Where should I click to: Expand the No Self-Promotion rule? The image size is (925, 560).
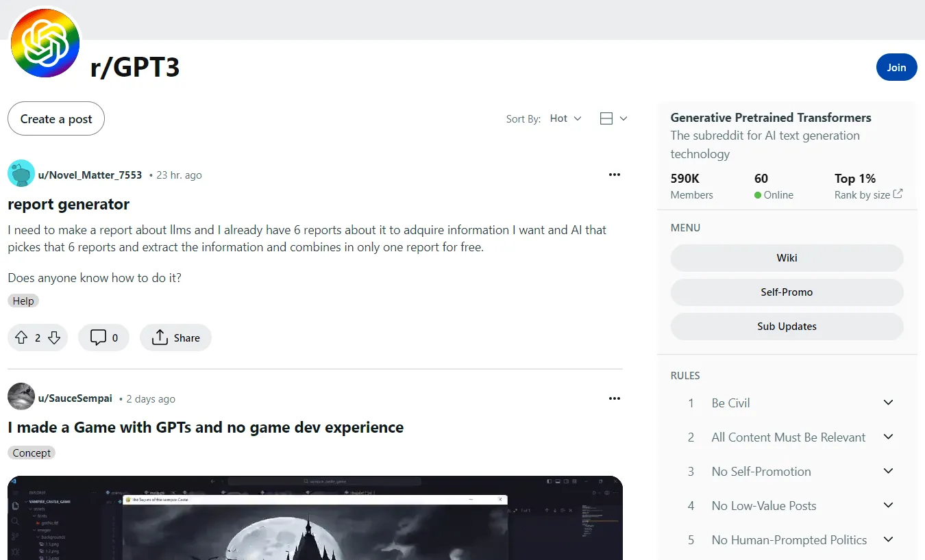(889, 471)
